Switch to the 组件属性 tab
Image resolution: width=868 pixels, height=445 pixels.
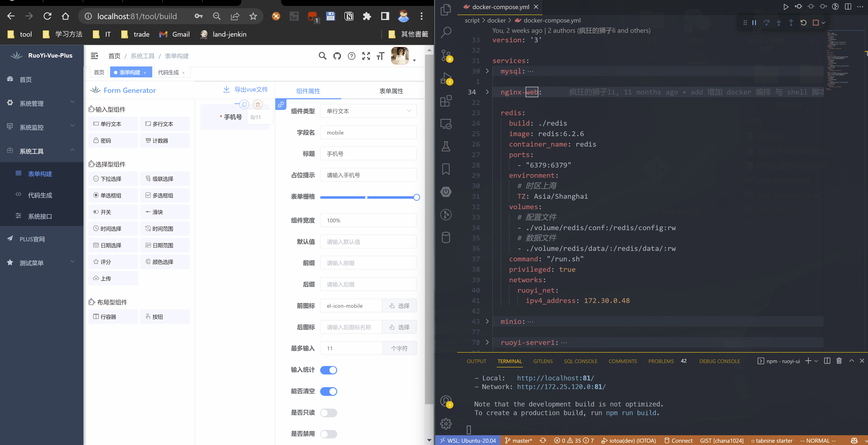[x=308, y=91]
